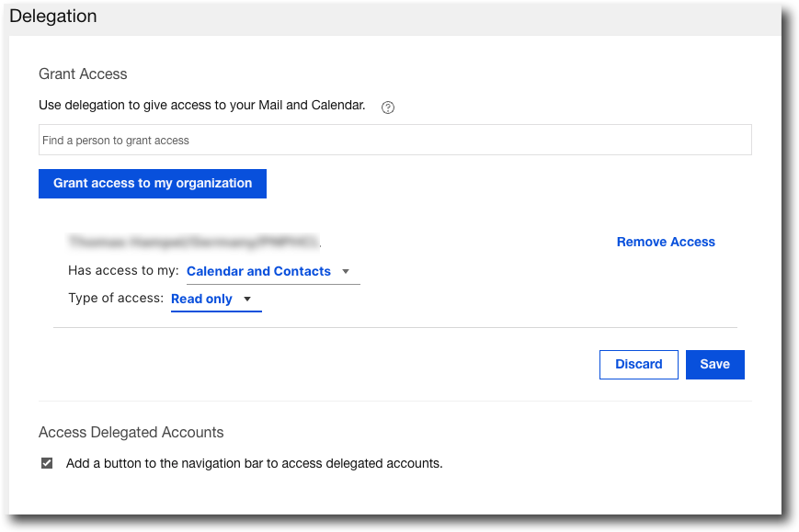The width and height of the screenshot is (799, 532).
Task: Open the 'Read only' access type dropdown
Action: (x=201, y=300)
